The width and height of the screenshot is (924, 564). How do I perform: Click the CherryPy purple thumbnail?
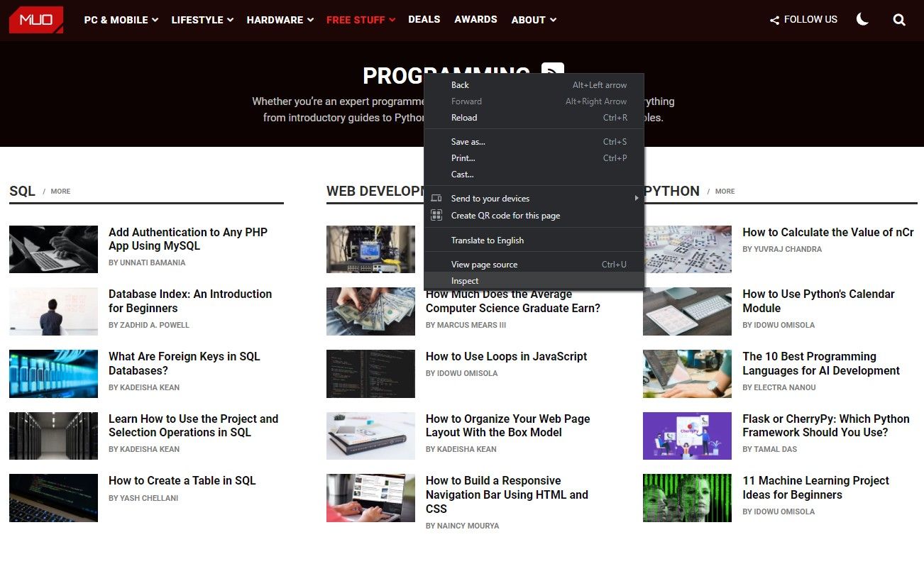coord(687,436)
